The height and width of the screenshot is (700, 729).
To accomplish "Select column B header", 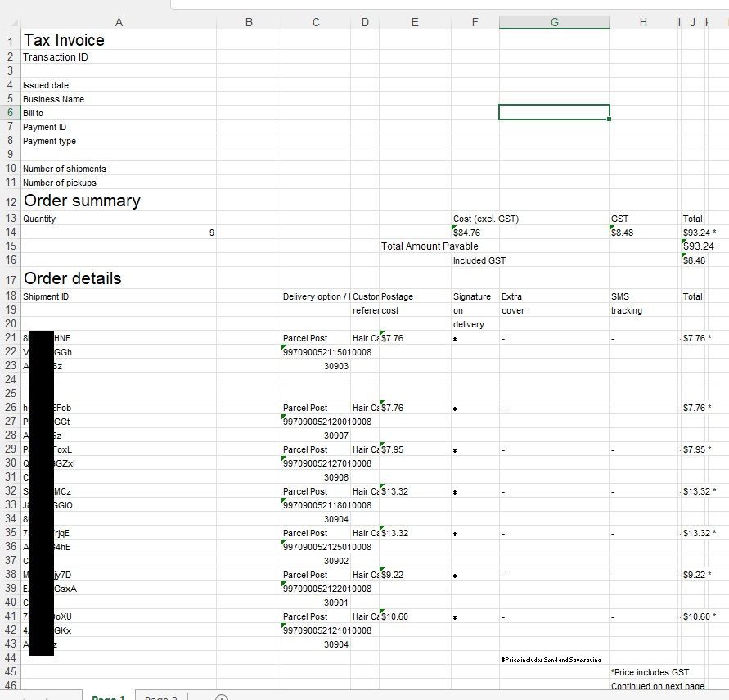I will [x=249, y=22].
